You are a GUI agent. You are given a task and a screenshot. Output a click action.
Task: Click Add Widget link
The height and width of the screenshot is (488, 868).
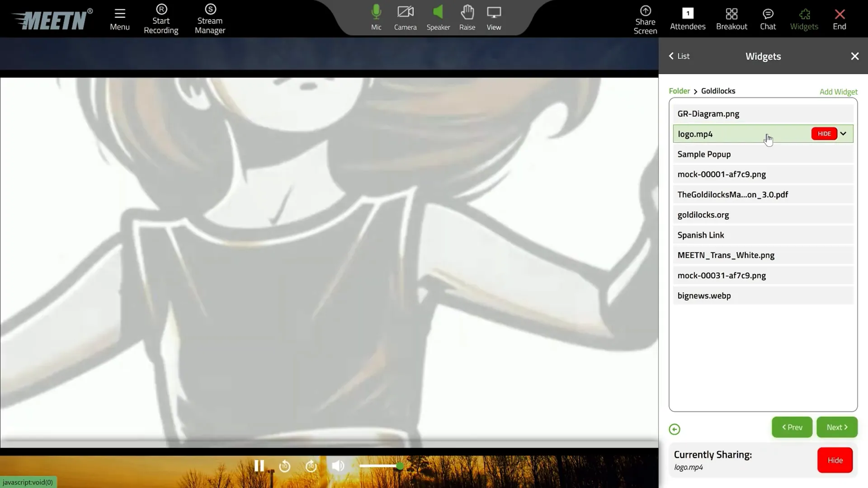pos(838,92)
